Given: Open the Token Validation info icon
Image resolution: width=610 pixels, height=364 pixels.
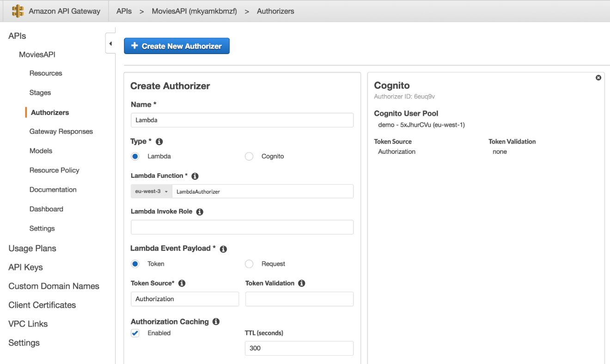Looking at the screenshot, I should tap(302, 284).
